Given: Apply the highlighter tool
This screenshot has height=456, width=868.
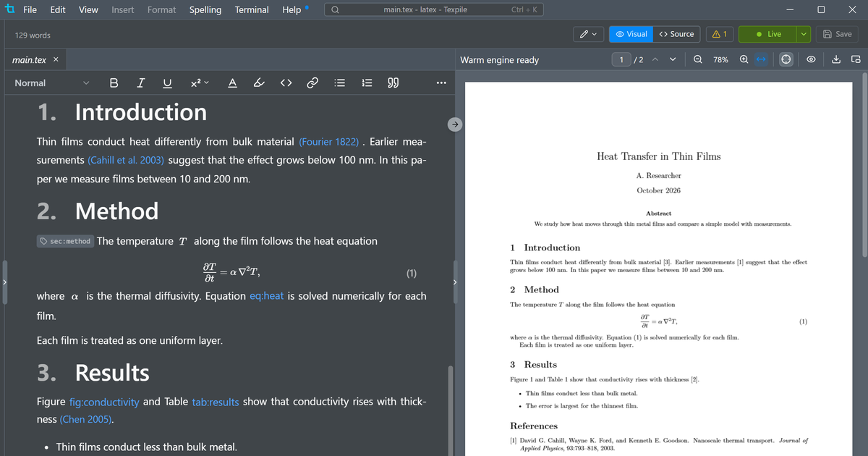Looking at the screenshot, I should pos(259,83).
